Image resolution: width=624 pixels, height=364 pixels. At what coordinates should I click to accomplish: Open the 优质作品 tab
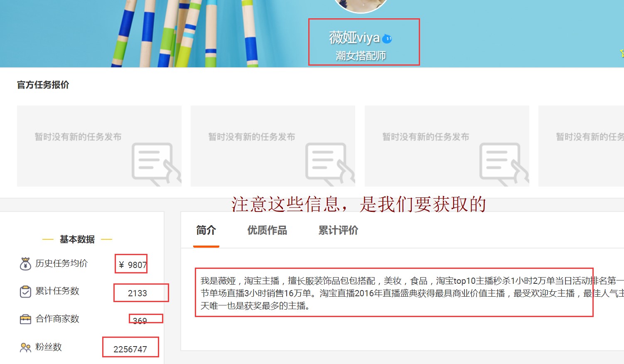click(267, 230)
